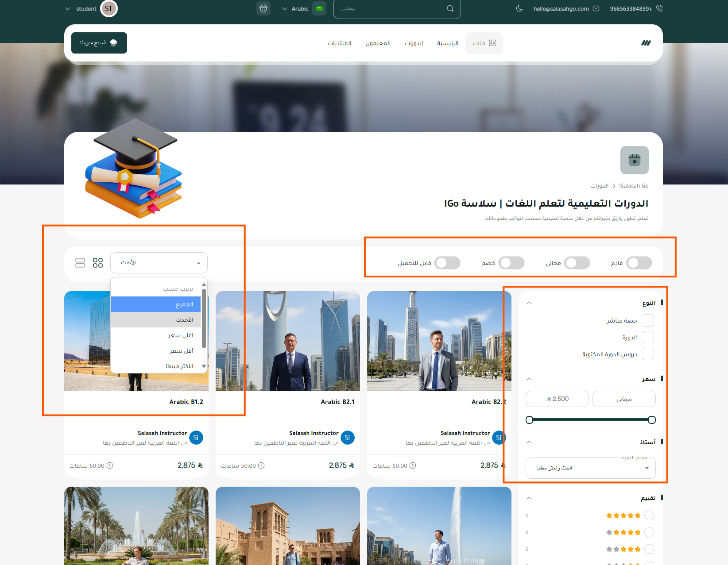
Task: Switch to list view layout
Action: click(80, 263)
